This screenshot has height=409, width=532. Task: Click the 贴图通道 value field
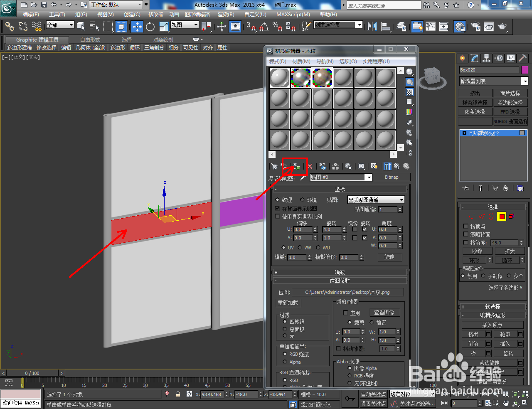(388, 209)
